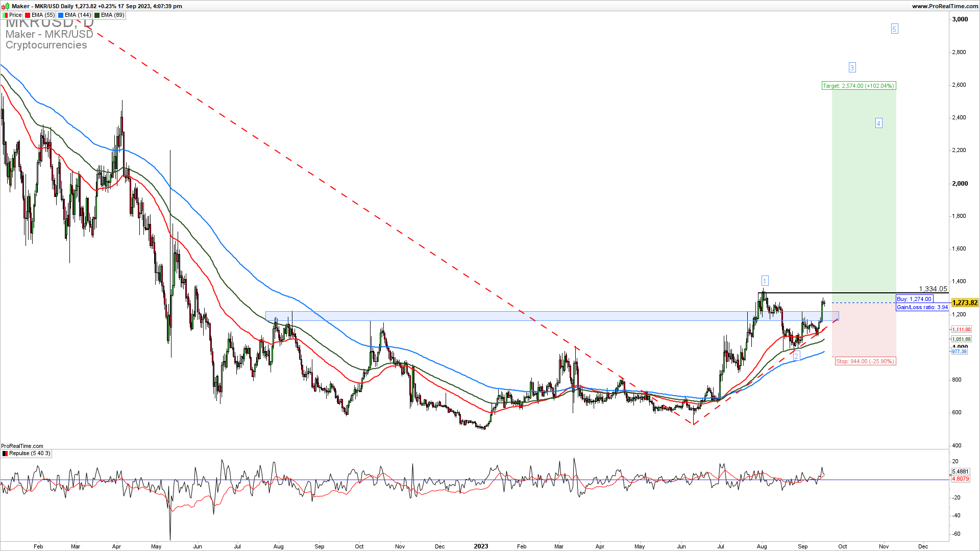Viewport: 980px width, 551px height.
Task: Select the Stop 944.00 (-25.90%) label
Action: click(x=865, y=361)
